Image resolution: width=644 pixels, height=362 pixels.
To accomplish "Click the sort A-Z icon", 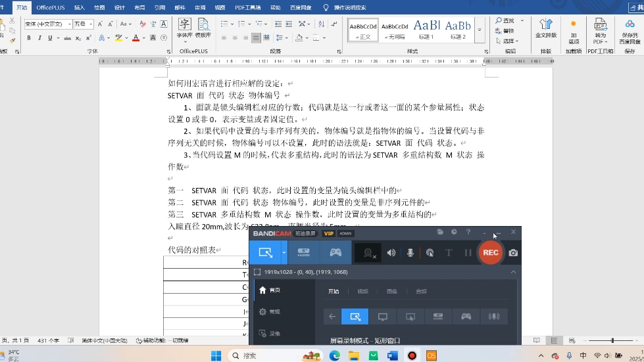I will click(x=321, y=24).
